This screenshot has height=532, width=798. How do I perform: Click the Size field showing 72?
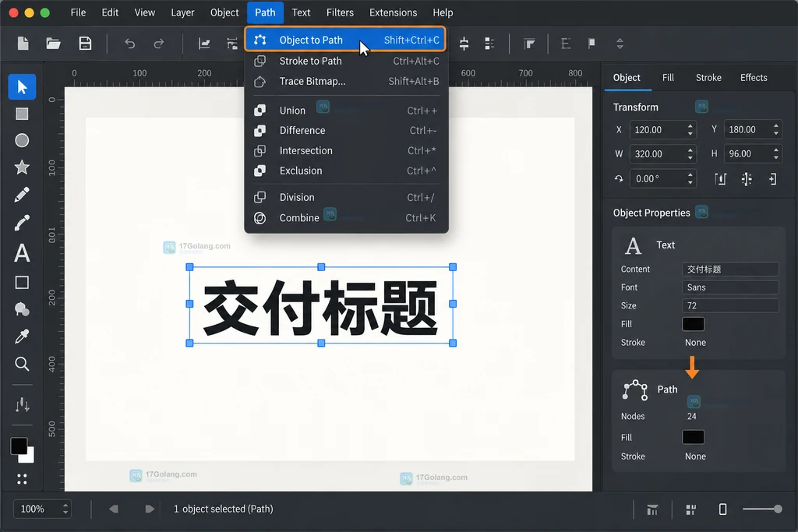pos(730,305)
